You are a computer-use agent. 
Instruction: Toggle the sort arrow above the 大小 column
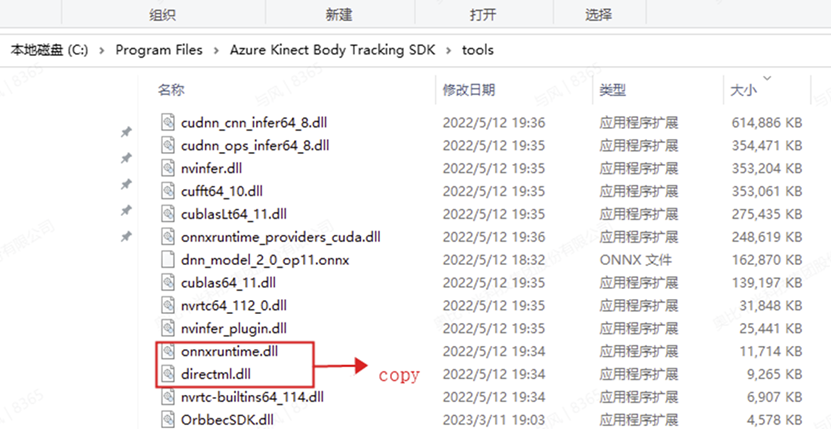(x=766, y=79)
